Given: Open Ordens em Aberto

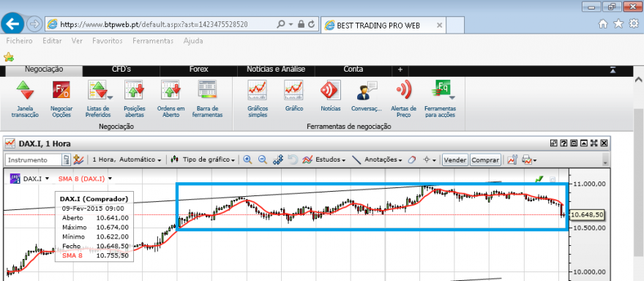Looking at the screenshot, I should [171, 99].
